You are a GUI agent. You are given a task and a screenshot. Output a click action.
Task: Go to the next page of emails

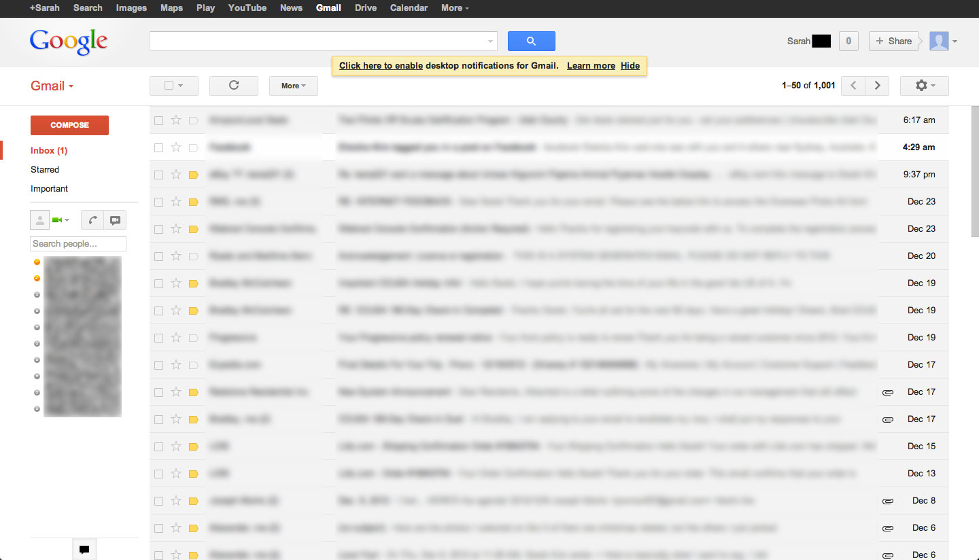point(877,86)
